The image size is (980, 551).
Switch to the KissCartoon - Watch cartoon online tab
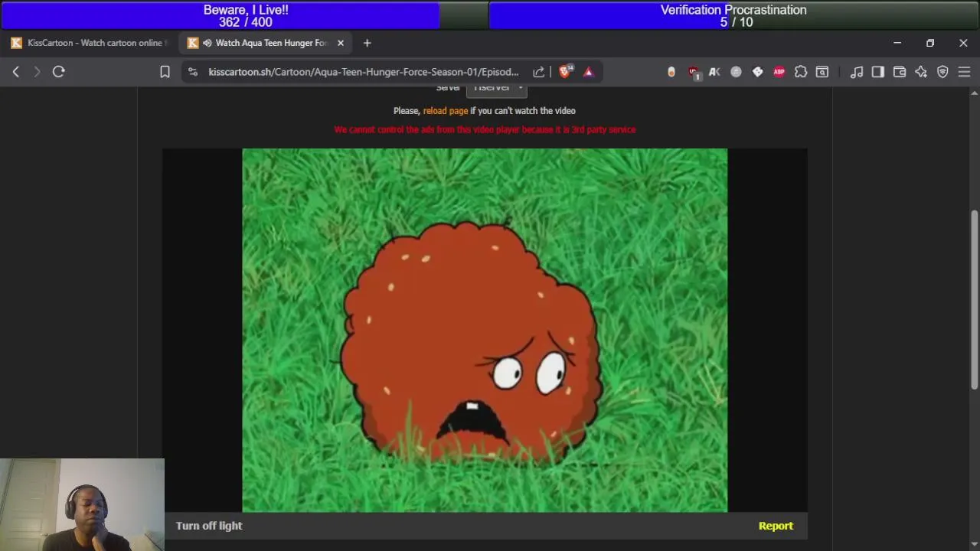coord(90,43)
